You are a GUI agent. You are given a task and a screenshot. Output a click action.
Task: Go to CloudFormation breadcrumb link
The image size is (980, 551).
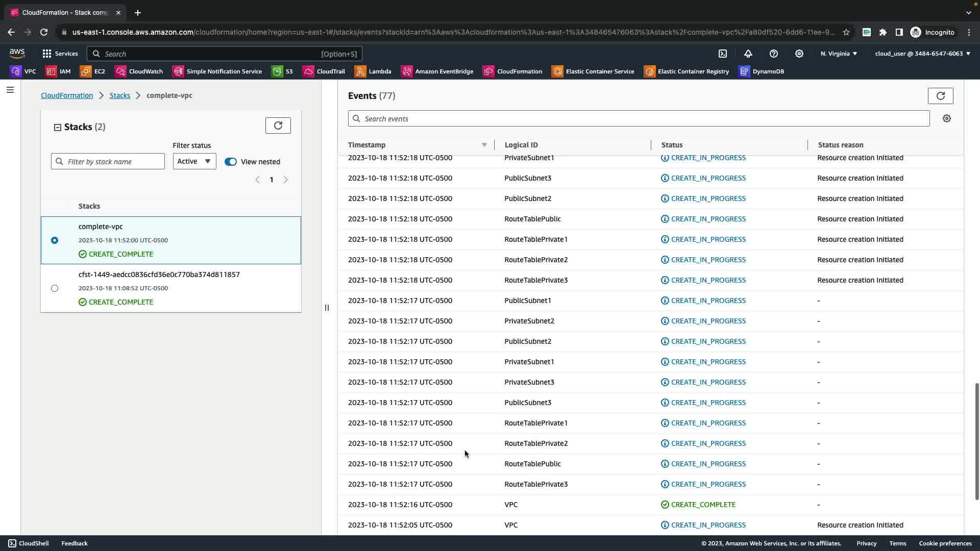[x=67, y=95]
